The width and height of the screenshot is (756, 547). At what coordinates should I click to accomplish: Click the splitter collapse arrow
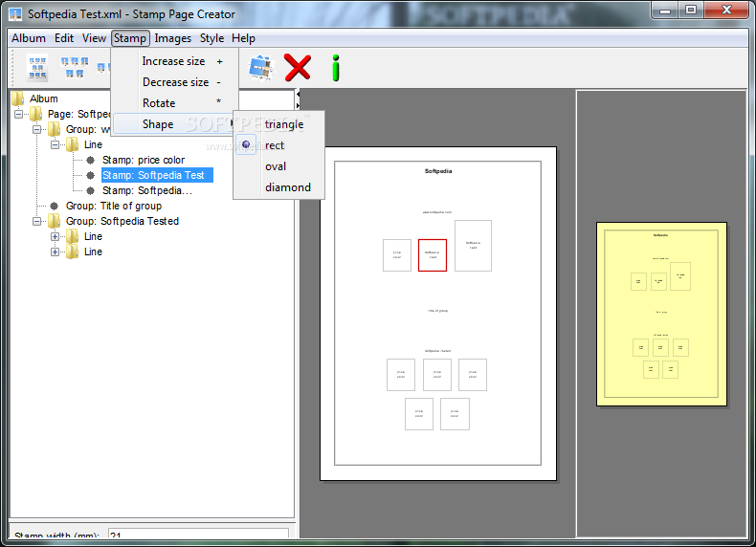[298, 95]
